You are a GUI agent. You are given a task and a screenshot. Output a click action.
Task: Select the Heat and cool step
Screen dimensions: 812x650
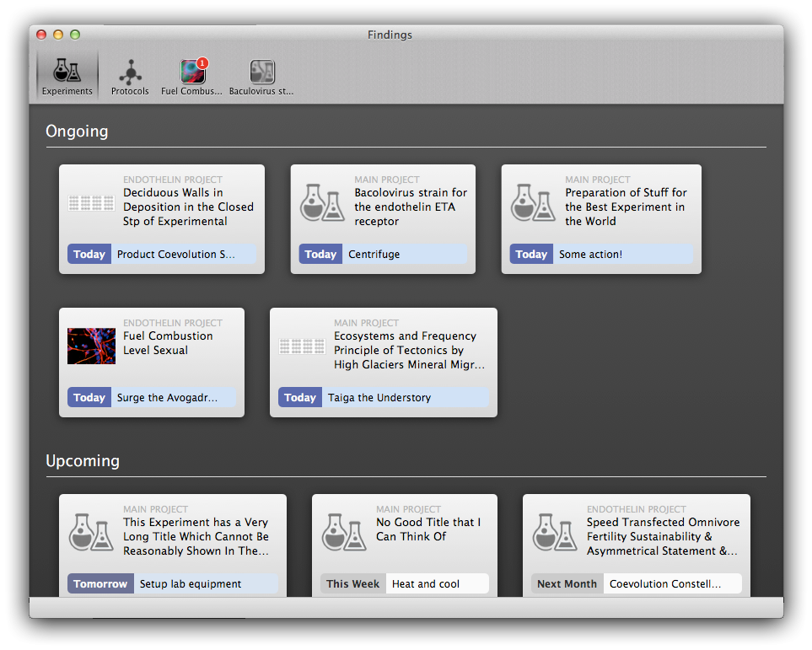pos(437,583)
